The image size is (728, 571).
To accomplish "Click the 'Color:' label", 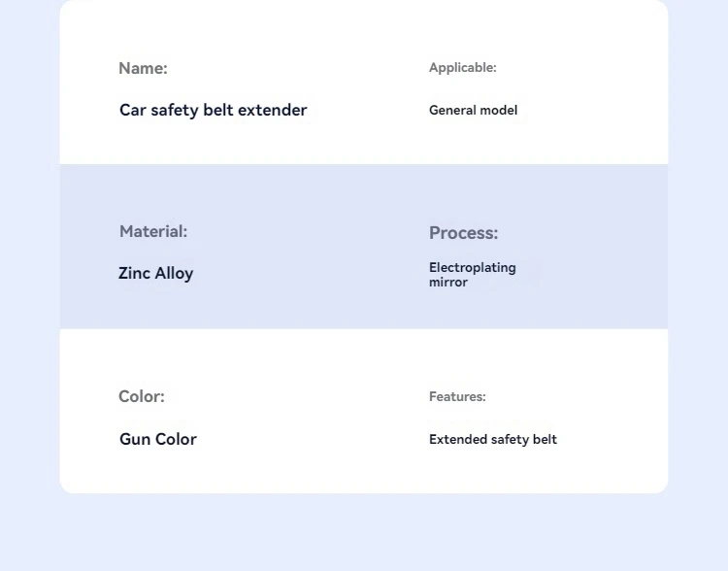I will pyautogui.click(x=142, y=396).
